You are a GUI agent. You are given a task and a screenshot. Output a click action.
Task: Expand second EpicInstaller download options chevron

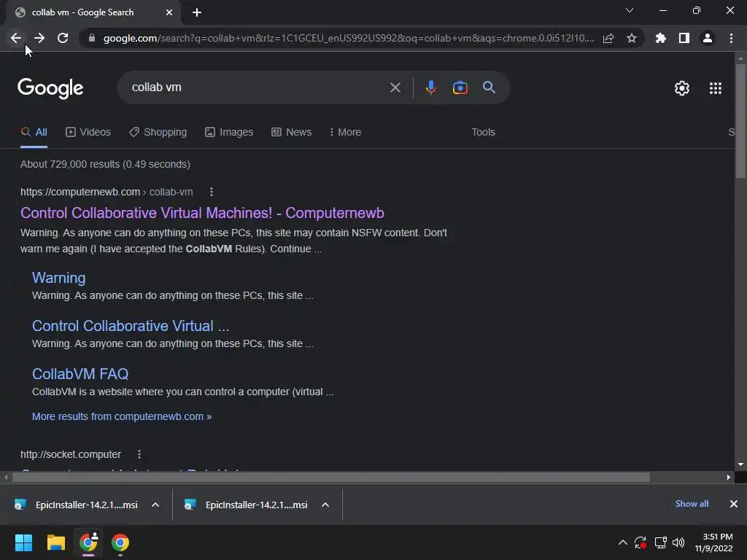pos(325,505)
